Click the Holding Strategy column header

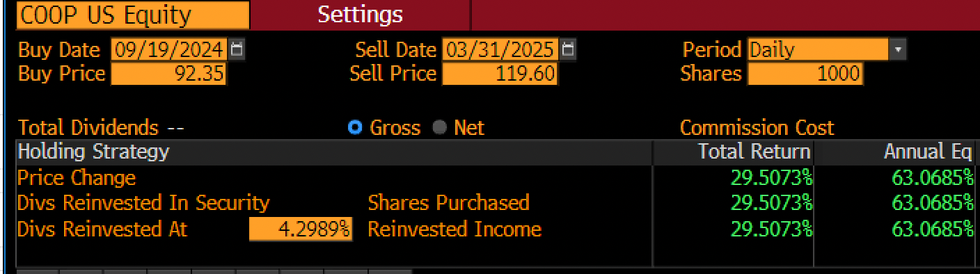334,152
